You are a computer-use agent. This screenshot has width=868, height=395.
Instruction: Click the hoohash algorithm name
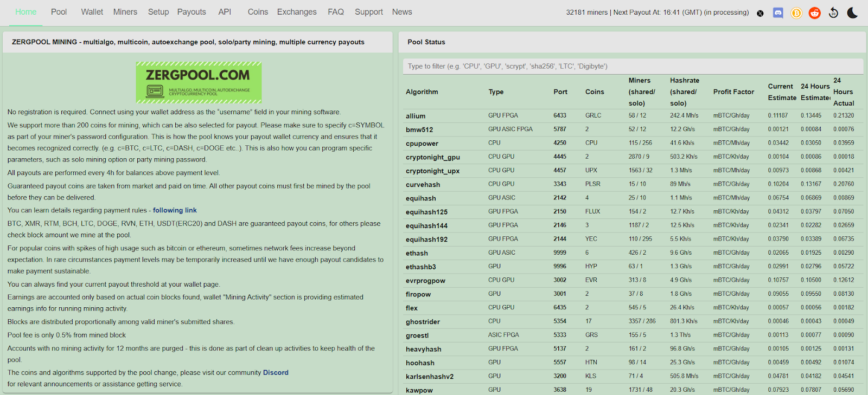coord(420,362)
